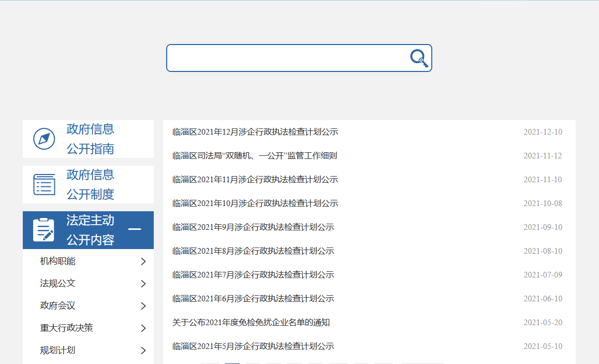Expand the 政府会议 chevron arrow
599x364 pixels.
click(143, 306)
